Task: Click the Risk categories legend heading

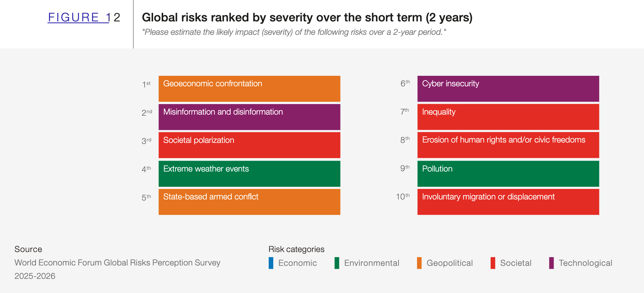Action: [296, 249]
